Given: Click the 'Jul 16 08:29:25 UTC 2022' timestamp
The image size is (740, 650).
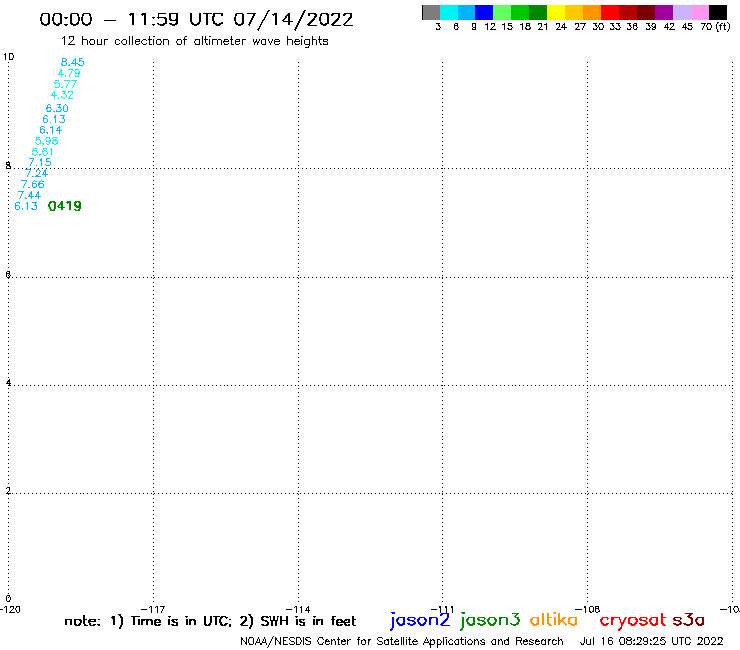Looking at the screenshot, I should [651, 641].
